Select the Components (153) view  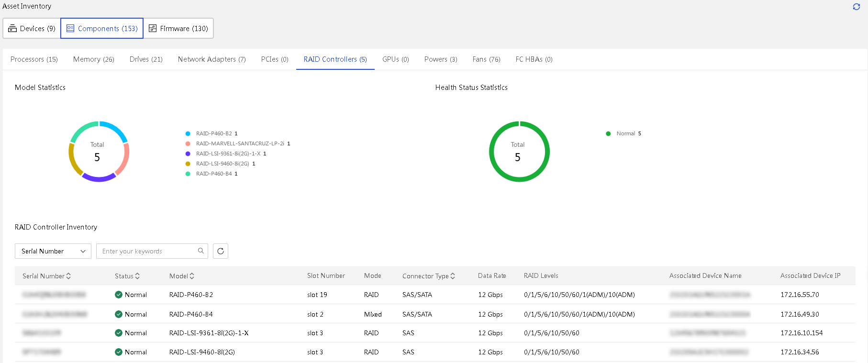point(102,28)
